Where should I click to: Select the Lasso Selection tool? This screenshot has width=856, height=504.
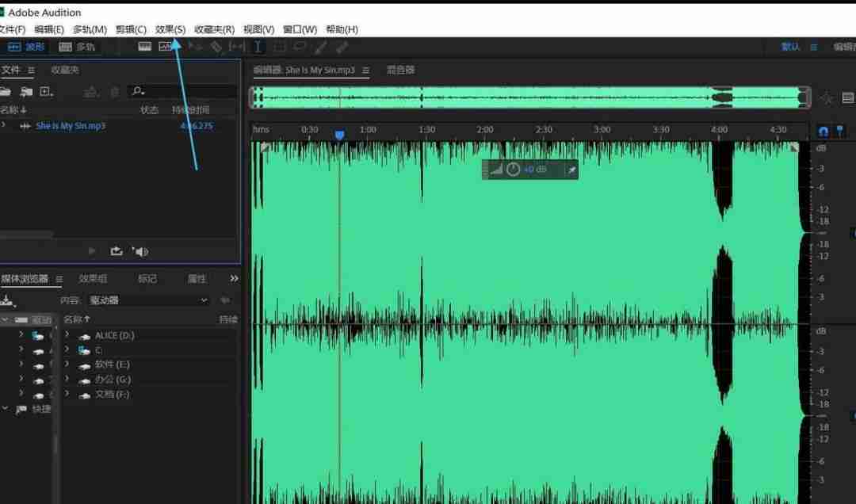tap(300, 47)
